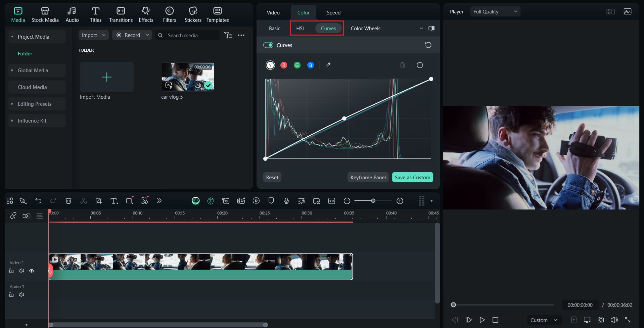Add text with timeline T tool

[114, 201]
